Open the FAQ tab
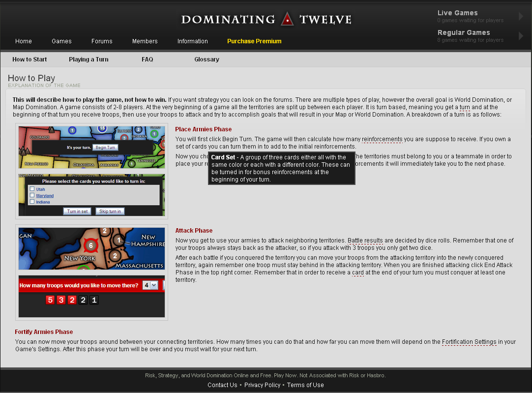This screenshot has height=393, width=532. tap(147, 60)
